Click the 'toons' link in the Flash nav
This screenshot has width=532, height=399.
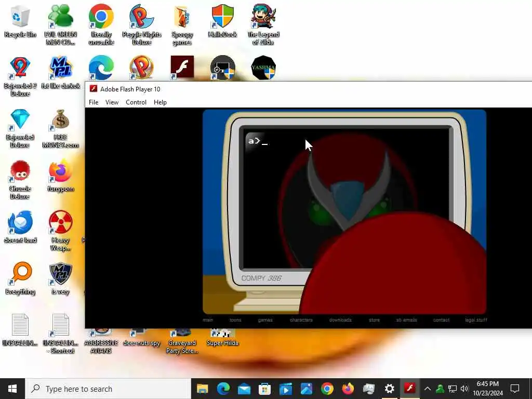(235, 320)
